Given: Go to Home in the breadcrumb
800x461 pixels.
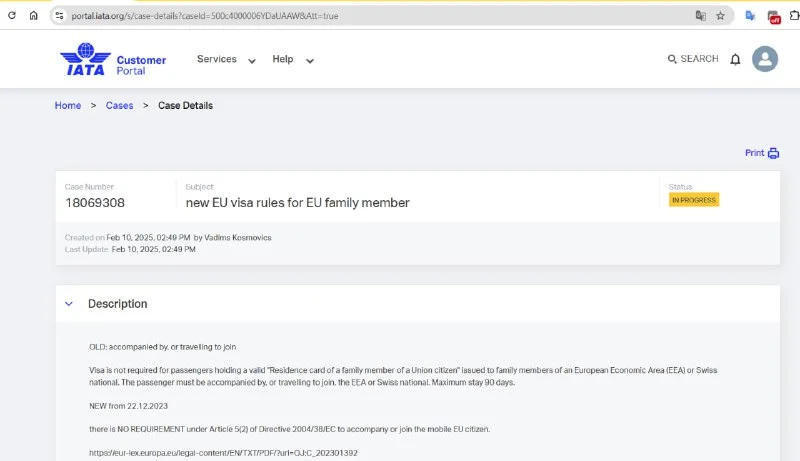Looking at the screenshot, I should (x=68, y=106).
